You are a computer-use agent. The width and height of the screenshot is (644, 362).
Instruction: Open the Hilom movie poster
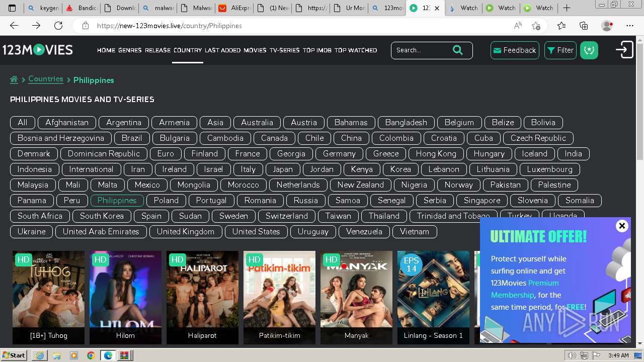coord(125,297)
